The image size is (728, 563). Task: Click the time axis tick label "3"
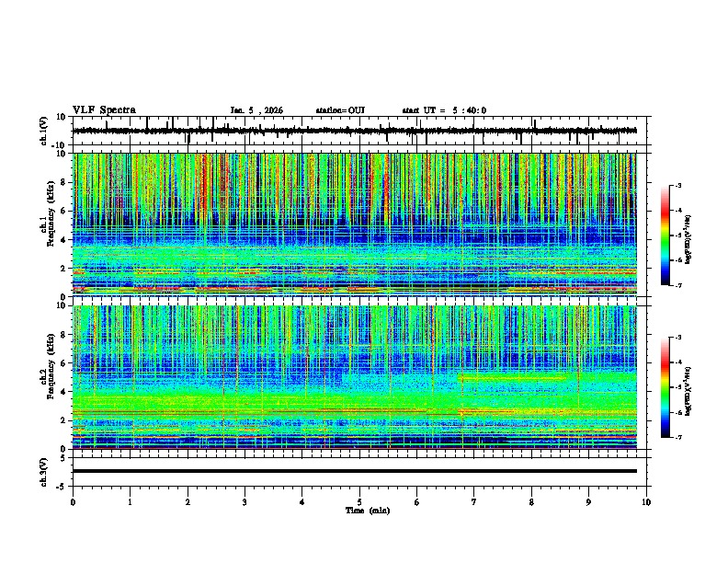[245, 502]
